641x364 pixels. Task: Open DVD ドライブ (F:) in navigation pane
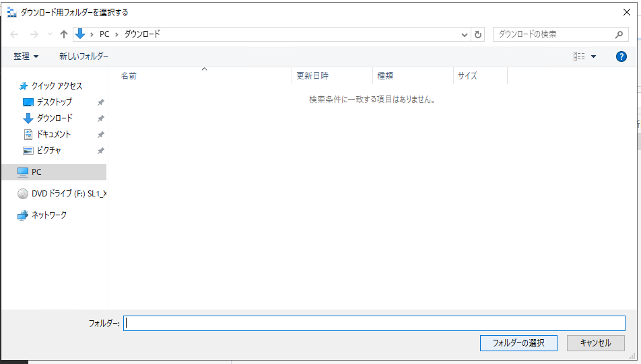pos(61,193)
